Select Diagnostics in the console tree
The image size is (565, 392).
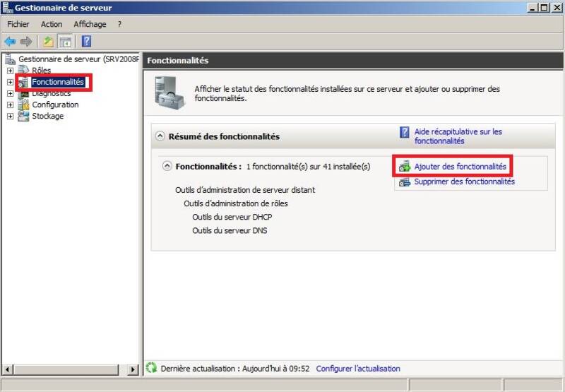pos(51,93)
